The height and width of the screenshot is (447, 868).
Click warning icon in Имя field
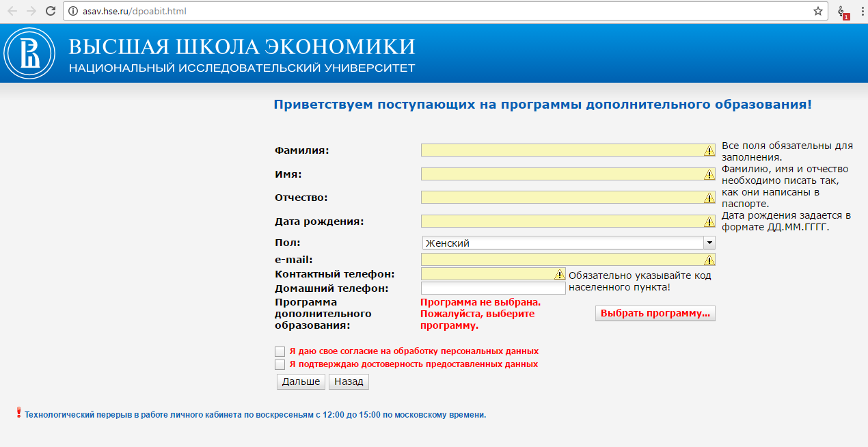[709, 175]
